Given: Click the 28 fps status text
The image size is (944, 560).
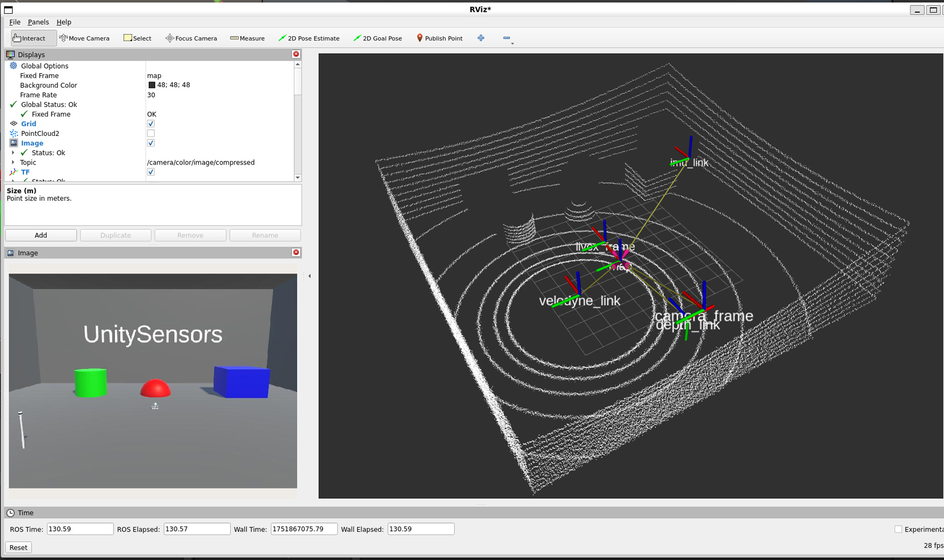Looking at the screenshot, I should pyautogui.click(x=933, y=545).
